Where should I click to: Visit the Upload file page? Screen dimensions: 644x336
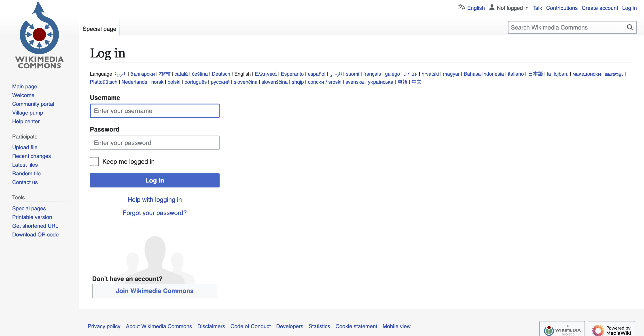pyautogui.click(x=25, y=147)
